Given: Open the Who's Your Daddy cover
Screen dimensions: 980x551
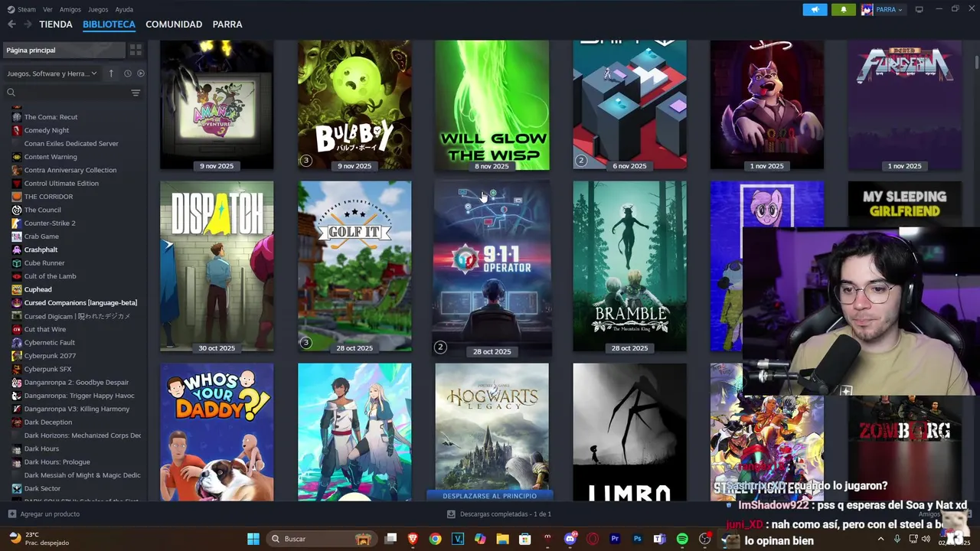Looking at the screenshot, I should click(x=217, y=432).
